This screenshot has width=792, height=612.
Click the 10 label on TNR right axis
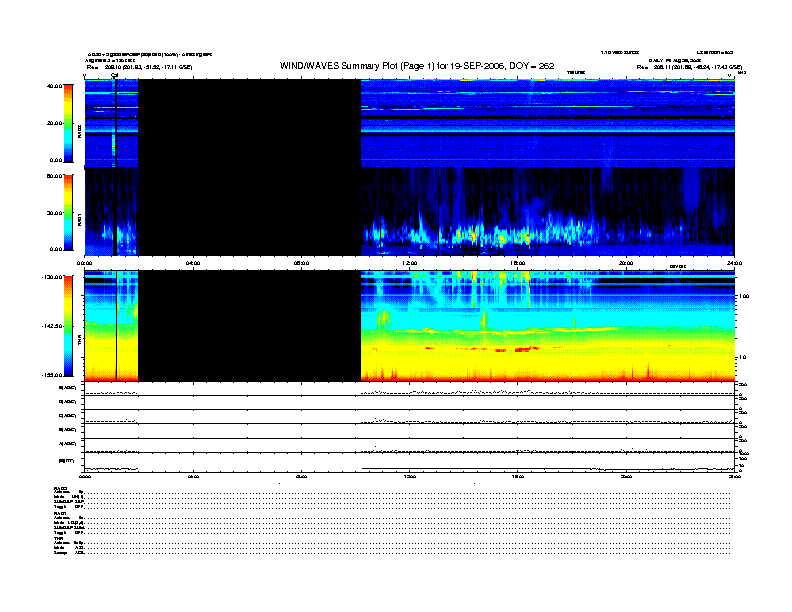tap(744, 357)
